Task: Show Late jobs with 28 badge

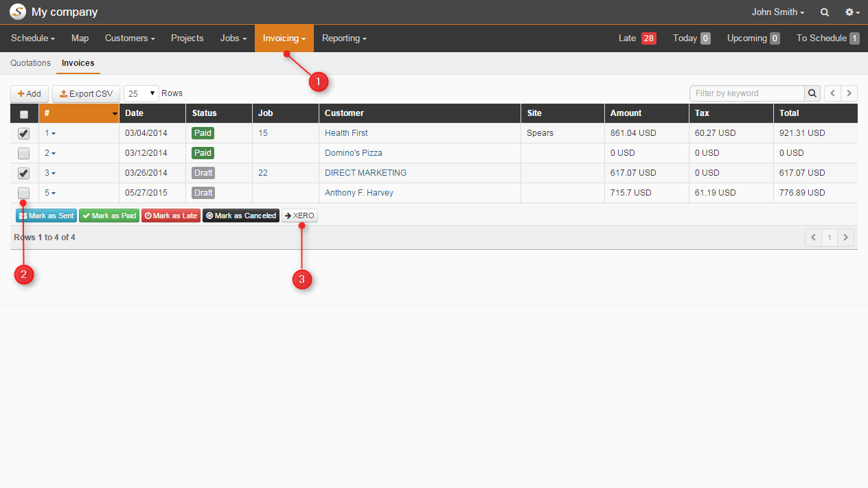Action: (x=637, y=38)
